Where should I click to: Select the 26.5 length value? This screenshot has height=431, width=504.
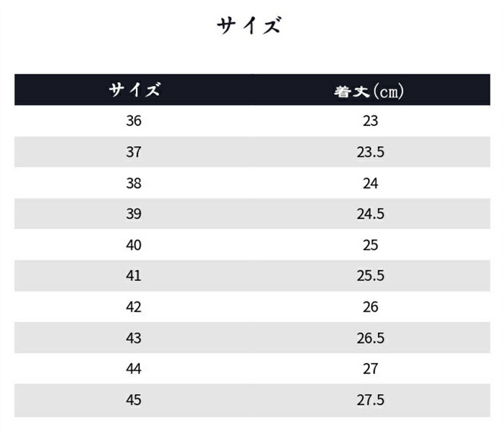point(370,338)
